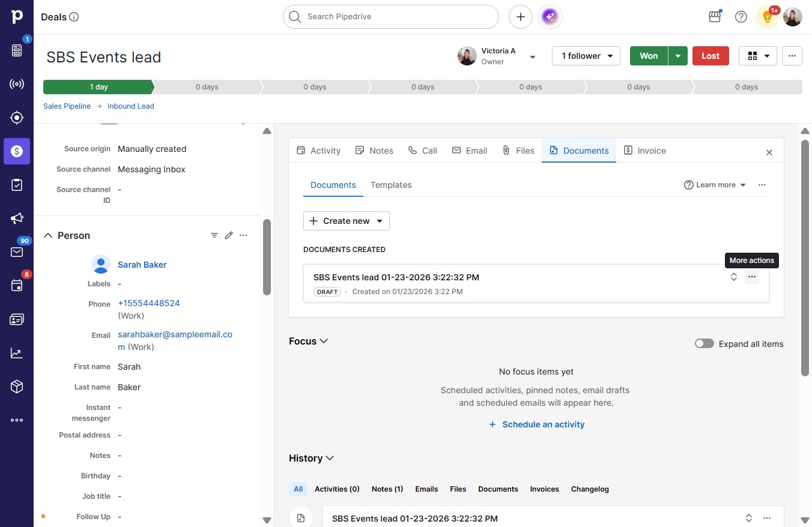
Task: Mark the deal as Won
Action: (649, 56)
